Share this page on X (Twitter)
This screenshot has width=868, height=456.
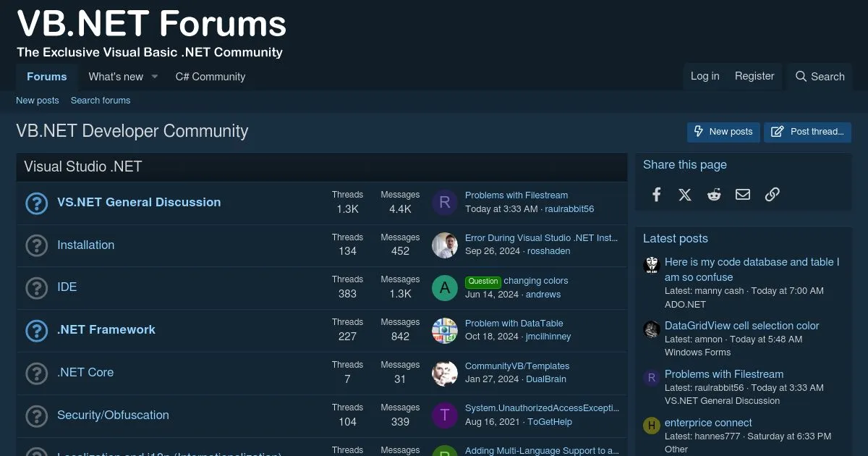[685, 194]
